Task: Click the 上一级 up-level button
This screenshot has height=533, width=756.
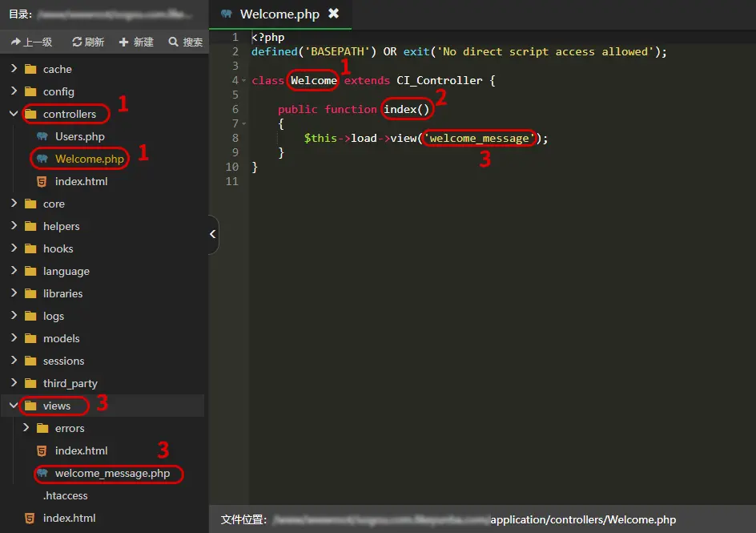Action: click(x=31, y=42)
